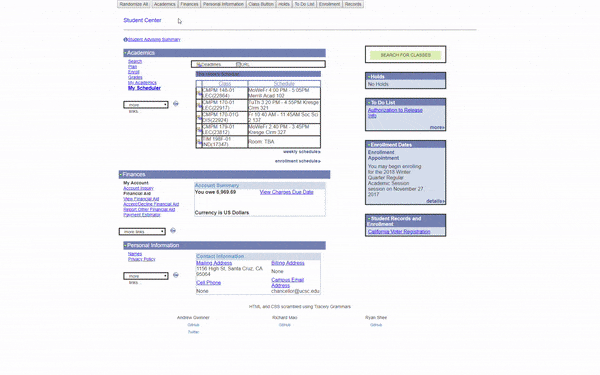
Task: Open the Academics more links dropdown
Action: 146,104
